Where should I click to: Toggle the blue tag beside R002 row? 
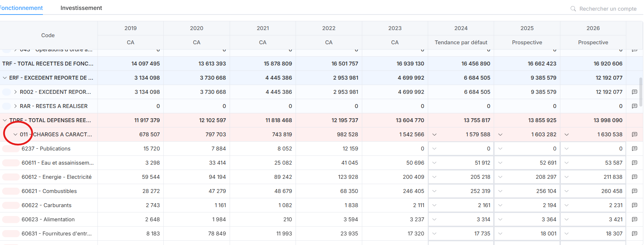tap(6, 92)
